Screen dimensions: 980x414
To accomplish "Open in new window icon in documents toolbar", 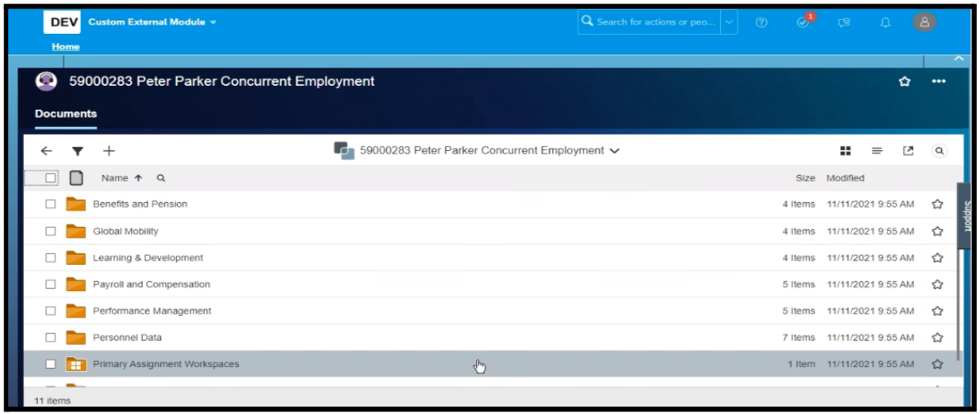I will [908, 151].
